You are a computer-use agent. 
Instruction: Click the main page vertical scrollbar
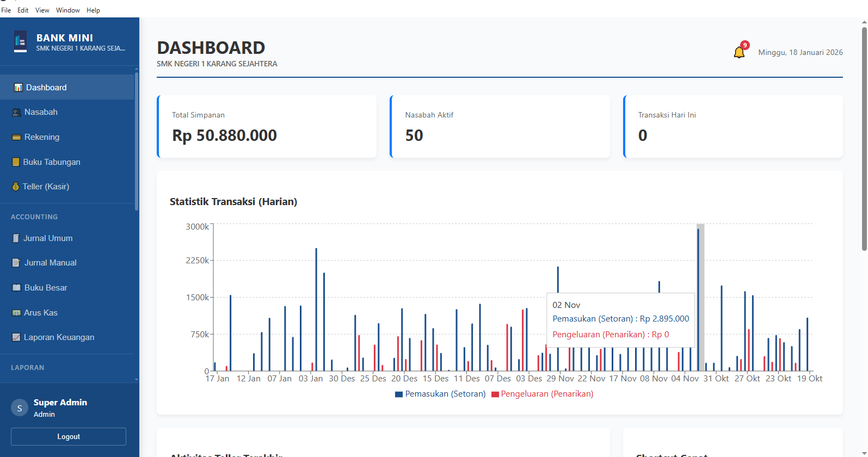[864, 136]
